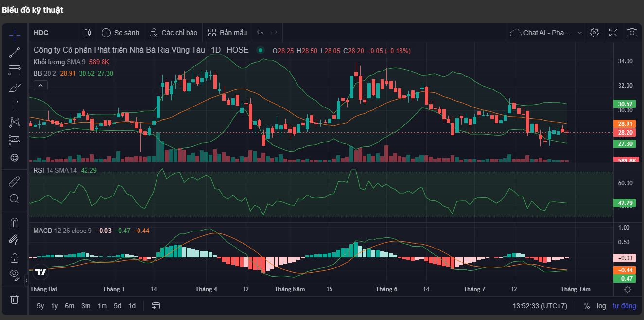
Task: Select the 1y time range
Action: click(54, 306)
